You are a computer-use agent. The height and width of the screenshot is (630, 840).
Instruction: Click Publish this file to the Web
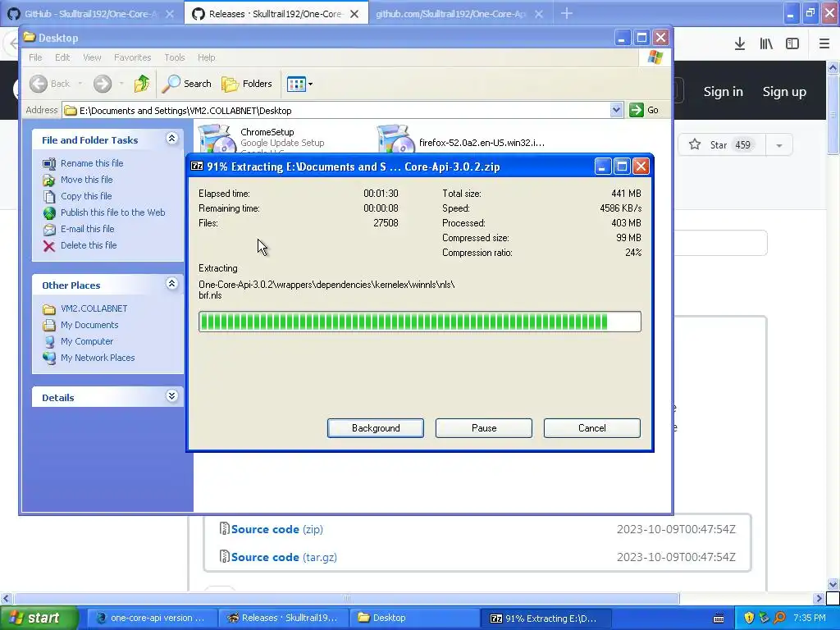(x=112, y=212)
